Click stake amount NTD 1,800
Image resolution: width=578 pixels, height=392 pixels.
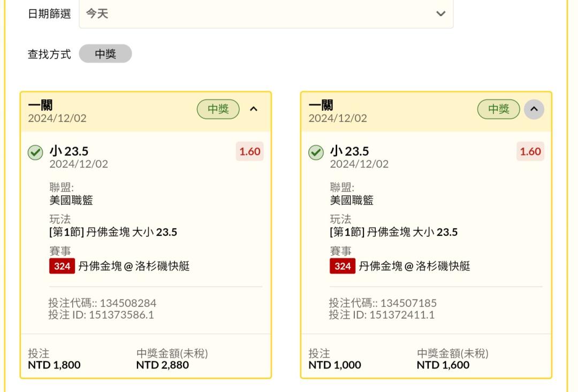coord(54,365)
